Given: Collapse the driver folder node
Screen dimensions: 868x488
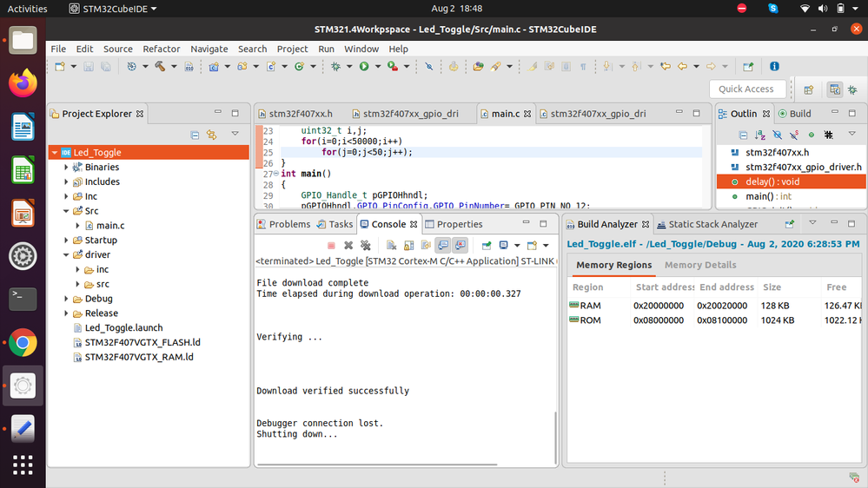Looking at the screenshot, I should pos(66,254).
